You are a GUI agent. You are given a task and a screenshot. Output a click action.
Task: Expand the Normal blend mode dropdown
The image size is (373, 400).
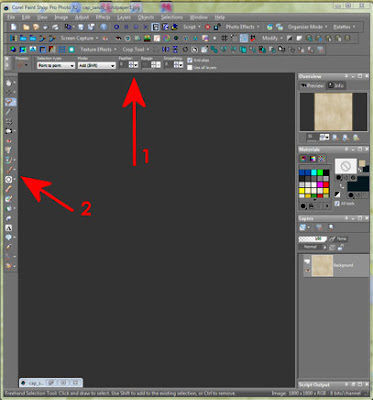click(313, 247)
